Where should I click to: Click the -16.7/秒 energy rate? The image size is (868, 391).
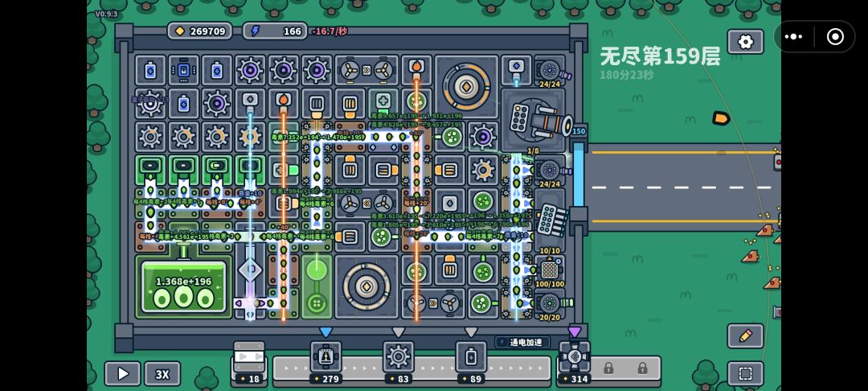click(x=330, y=31)
